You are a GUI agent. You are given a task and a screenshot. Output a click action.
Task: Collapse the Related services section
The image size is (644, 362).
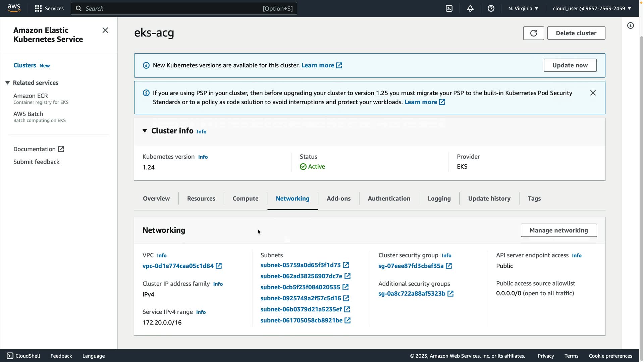7,83
